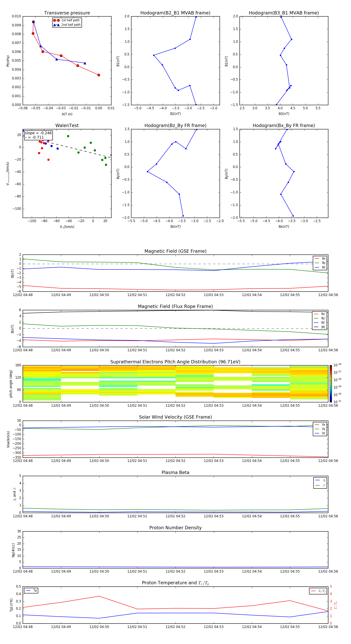
Task: Click the "Tp(10^6K)" y-axis label
Action: point(11,605)
